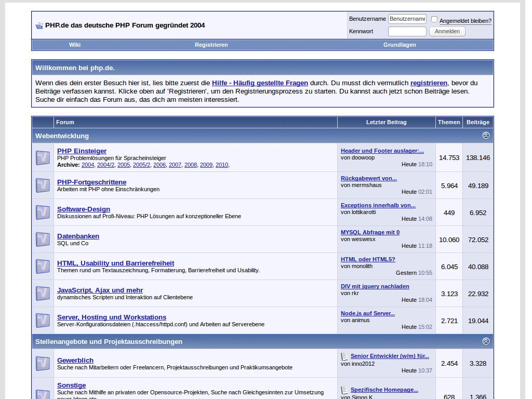The image size is (532, 399).
Task: Collapse the Webentwicklung category
Action: tap(486, 136)
